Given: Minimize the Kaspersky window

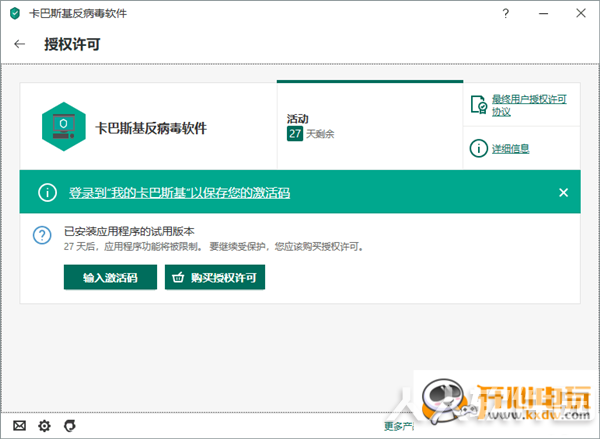Looking at the screenshot, I should 543,13.
